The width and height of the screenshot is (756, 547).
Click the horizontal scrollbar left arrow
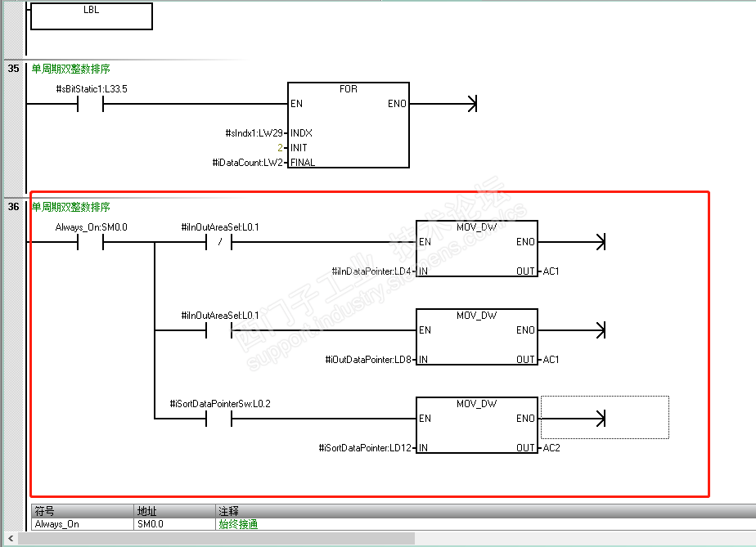click(10, 538)
